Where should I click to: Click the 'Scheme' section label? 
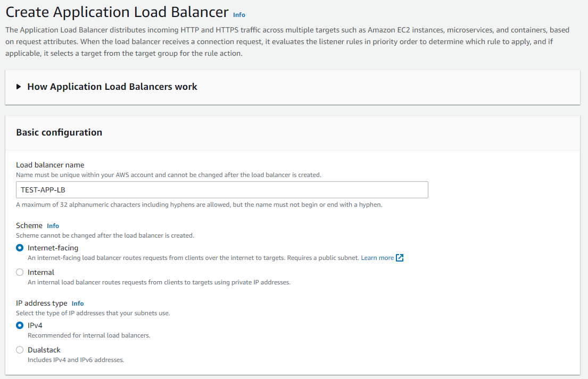point(29,225)
